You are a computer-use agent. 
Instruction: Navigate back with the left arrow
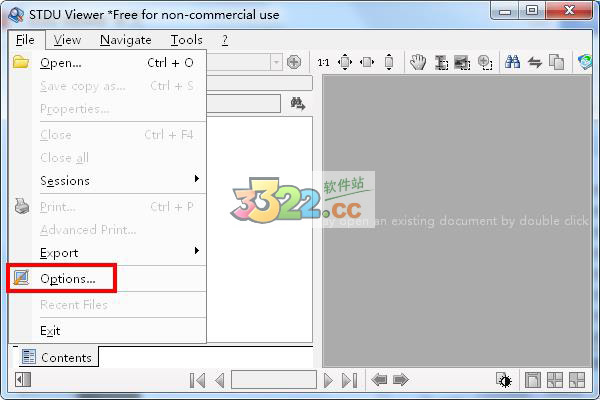point(379,380)
